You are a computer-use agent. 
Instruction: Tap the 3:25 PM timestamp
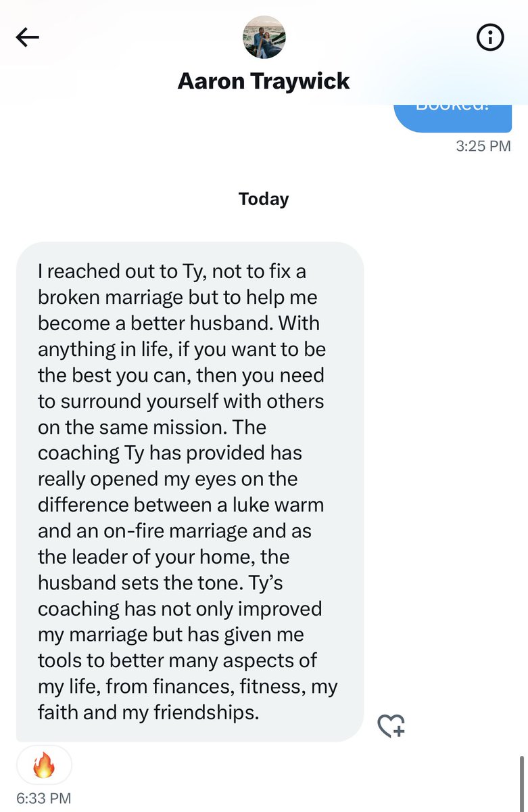coord(482,146)
